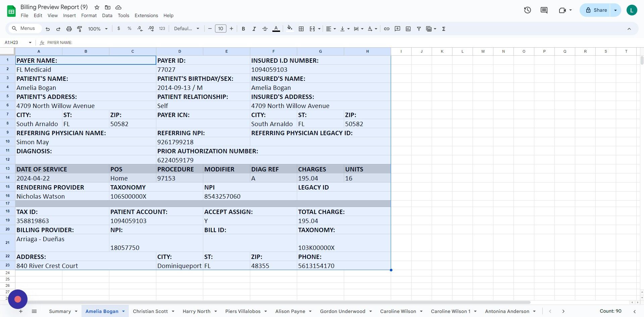This screenshot has height=317, width=644.
Task: Click the Share button
Action: click(597, 10)
